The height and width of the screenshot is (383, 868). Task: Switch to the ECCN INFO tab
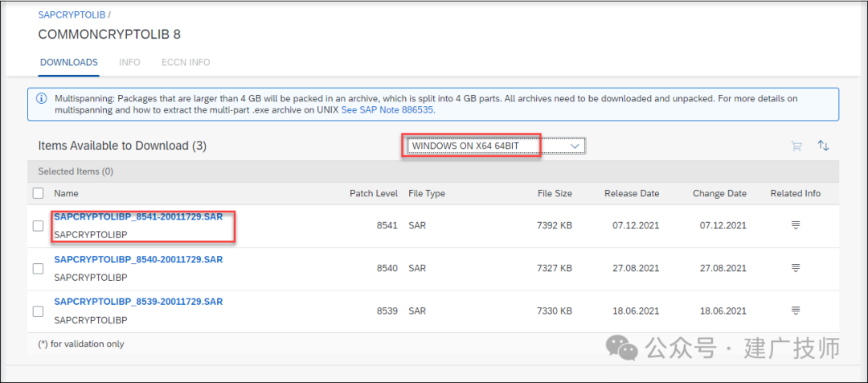click(x=186, y=62)
